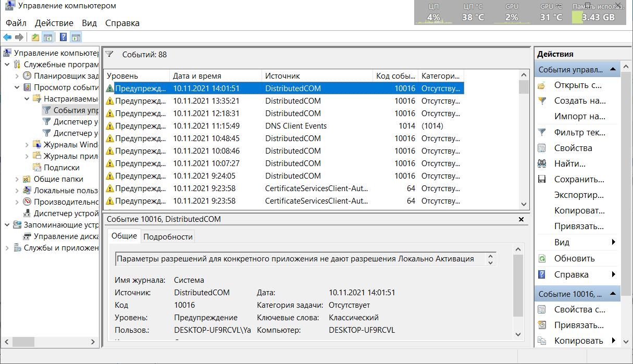The height and width of the screenshot is (364, 633).
Task: Click the Создать на... funnel icon in Actions
Action: pos(542,101)
